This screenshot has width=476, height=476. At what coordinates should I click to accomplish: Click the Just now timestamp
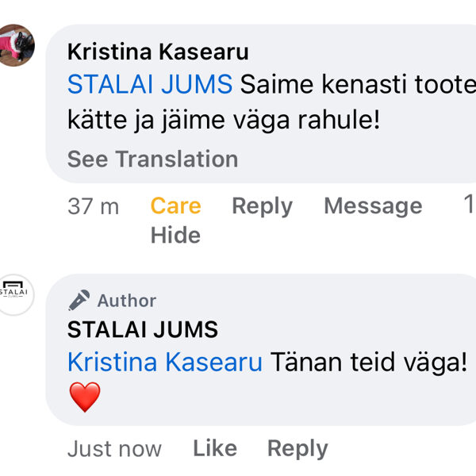click(x=114, y=449)
